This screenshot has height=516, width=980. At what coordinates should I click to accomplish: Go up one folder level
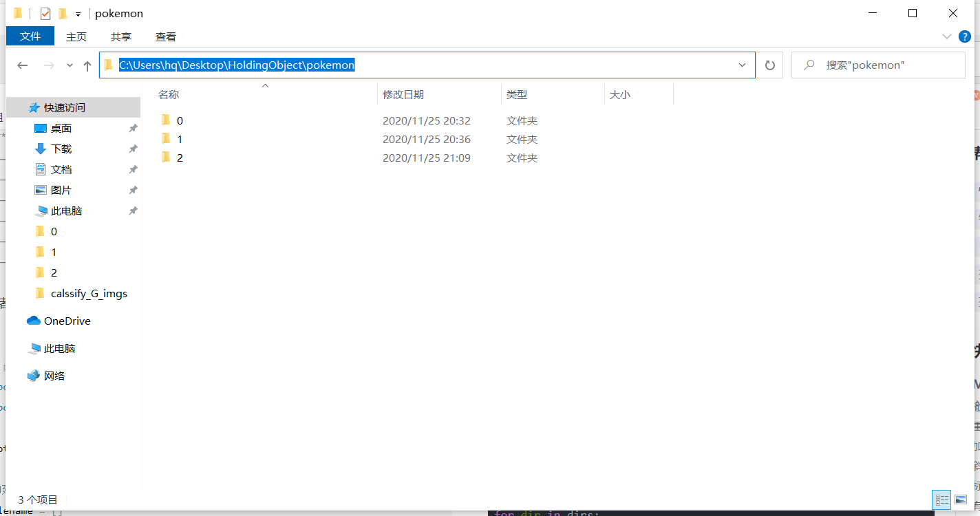tap(87, 65)
